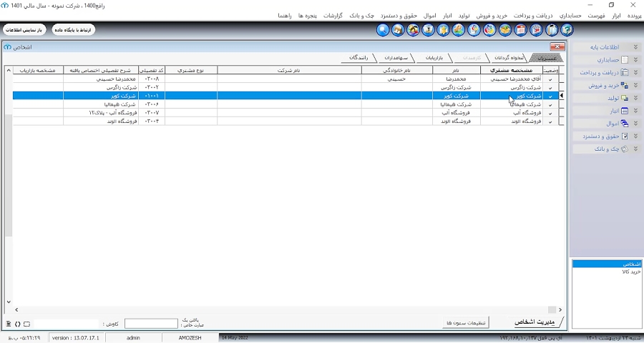Open the help question-mark toolbar icon
This screenshot has height=343, width=644.
point(567,30)
